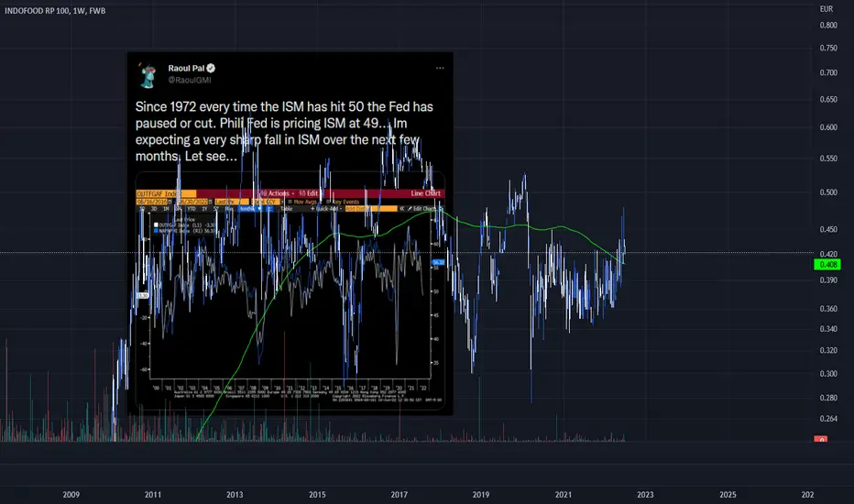Select the YTD range tab
The height and width of the screenshot is (504, 854).
192,209
